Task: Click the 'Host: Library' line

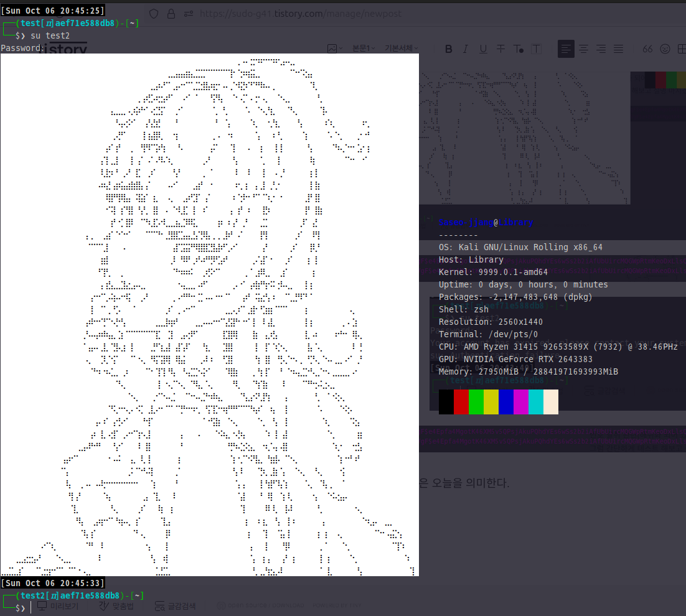Action: [471, 259]
